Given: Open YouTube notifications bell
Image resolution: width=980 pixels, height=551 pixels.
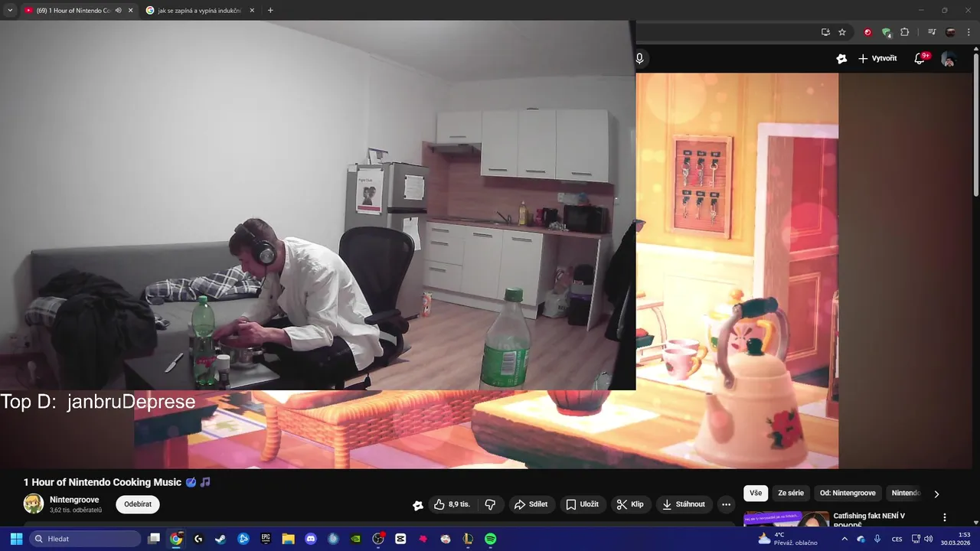Looking at the screenshot, I should click(x=920, y=58).
